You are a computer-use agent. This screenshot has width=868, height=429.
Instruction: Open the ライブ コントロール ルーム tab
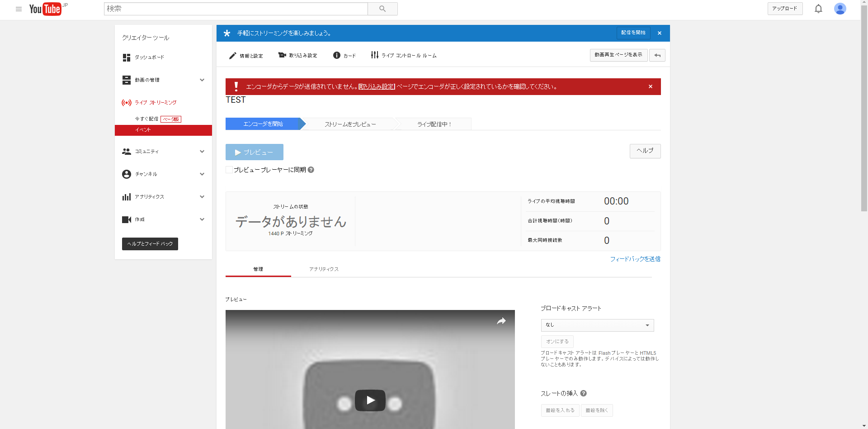pyautogui.click(x=404, y=55)
